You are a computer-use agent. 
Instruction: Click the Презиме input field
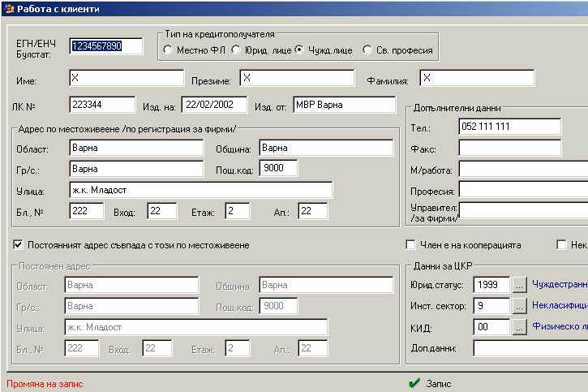pyautogui.click(x=297, y=78)
